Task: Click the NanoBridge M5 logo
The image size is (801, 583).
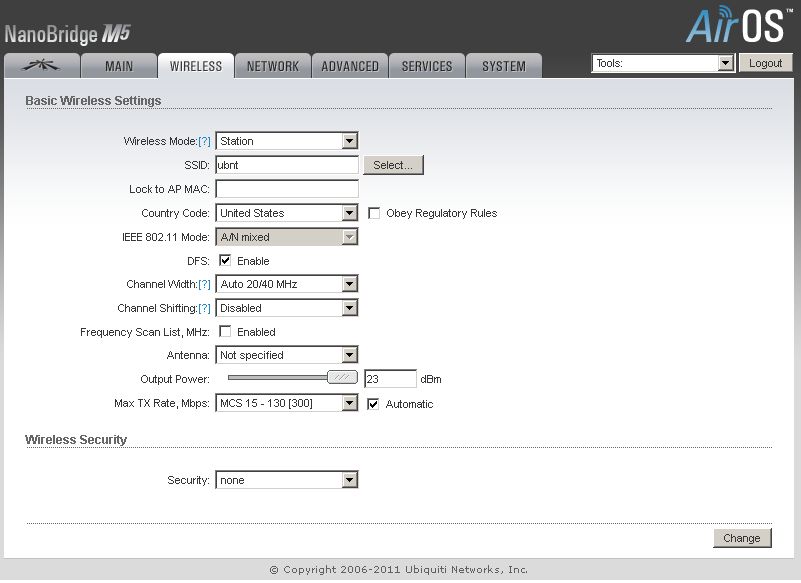Action: (x=67, y=34)
